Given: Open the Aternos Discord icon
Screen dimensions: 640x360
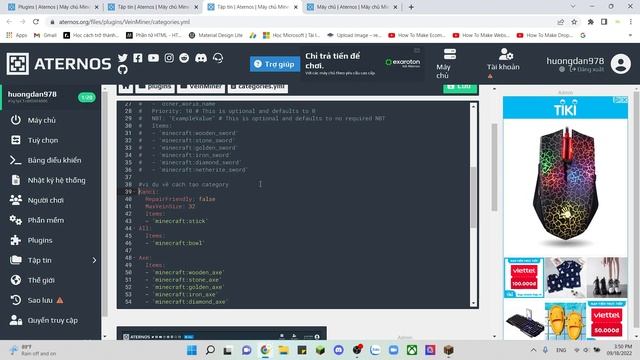Looking at the screenshot, I should point(201,58).
